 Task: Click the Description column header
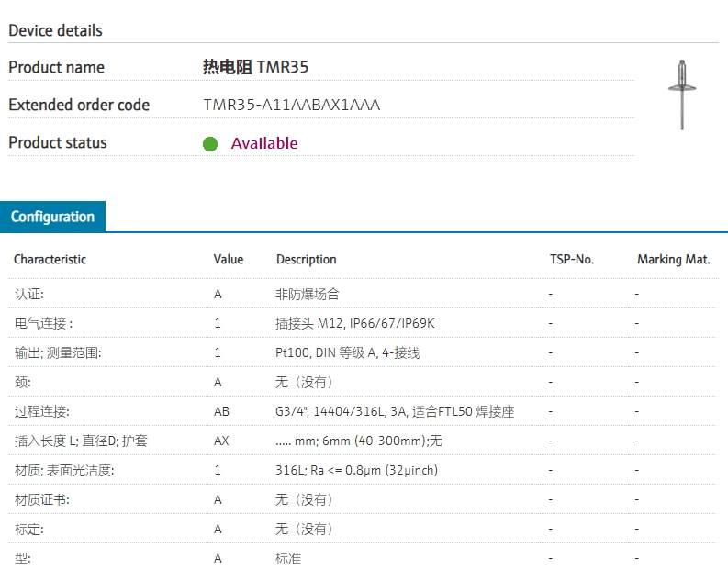click(307, 260)
